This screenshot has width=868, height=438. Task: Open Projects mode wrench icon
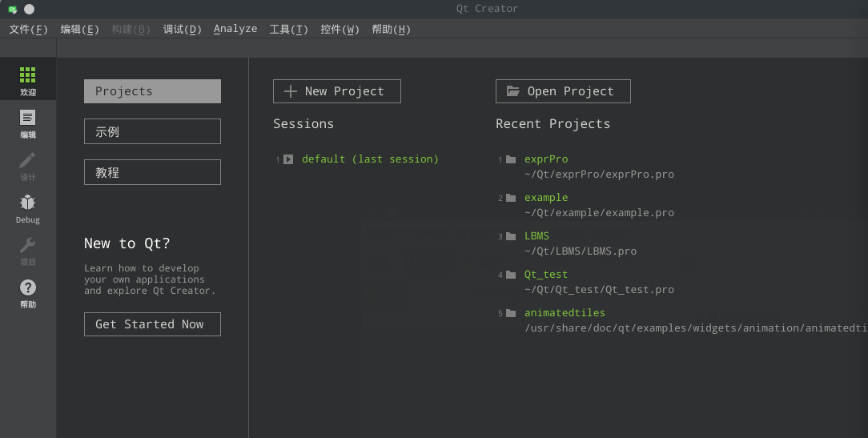tap(27, 246)
